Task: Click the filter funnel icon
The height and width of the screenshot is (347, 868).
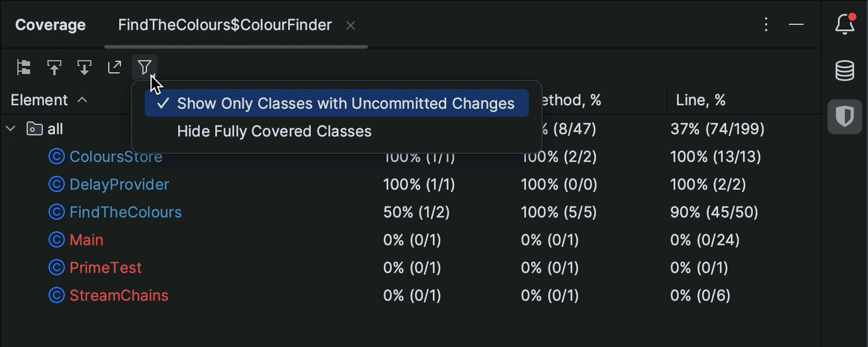Action: click(145, 68)
